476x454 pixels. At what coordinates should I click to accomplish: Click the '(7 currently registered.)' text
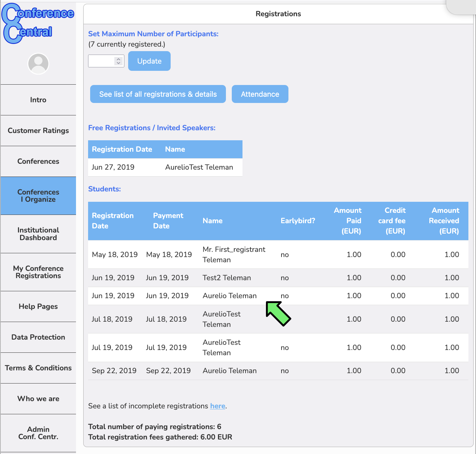[x=127, y=44]
